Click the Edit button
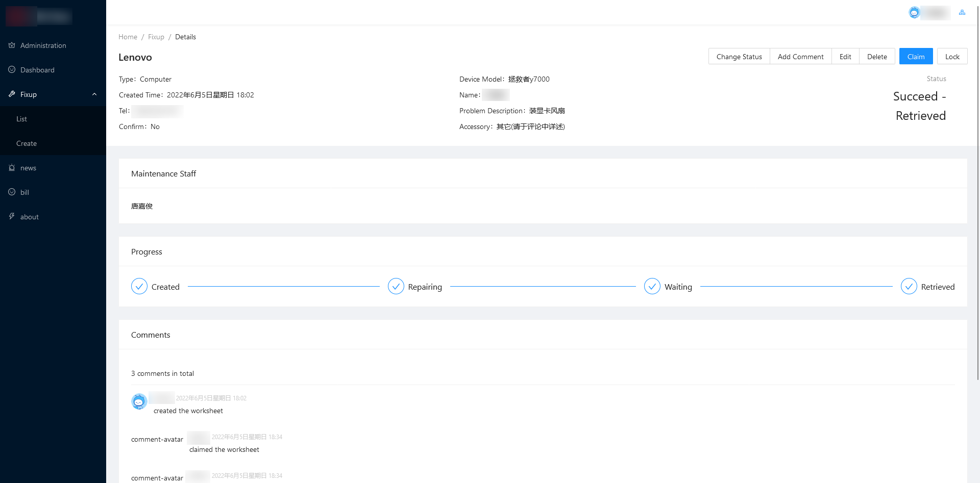Image resolution: width=980 pixels, height=483 pixels. click(x=845, y=57)
